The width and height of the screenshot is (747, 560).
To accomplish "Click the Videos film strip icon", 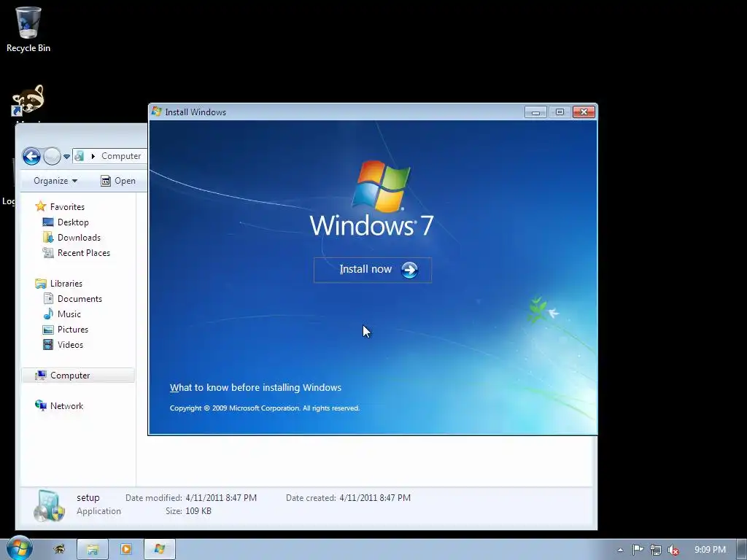I will 48,344.
